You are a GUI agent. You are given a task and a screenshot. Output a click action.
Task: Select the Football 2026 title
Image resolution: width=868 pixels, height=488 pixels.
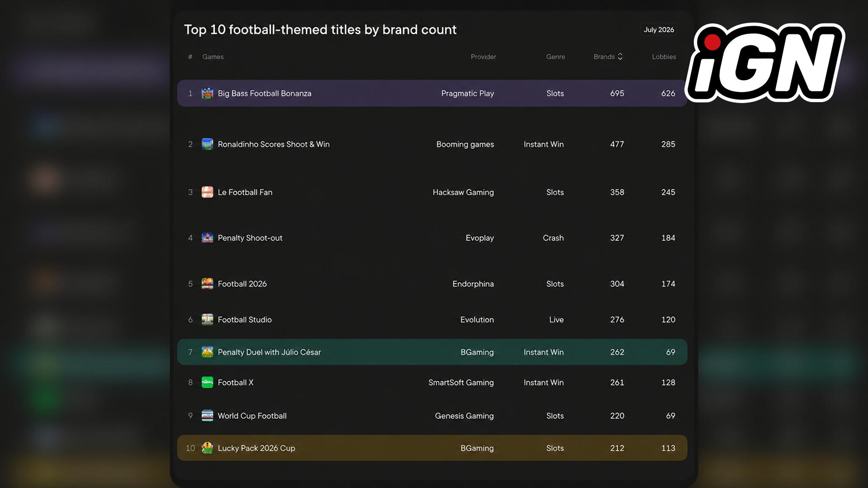click(242, 284)
